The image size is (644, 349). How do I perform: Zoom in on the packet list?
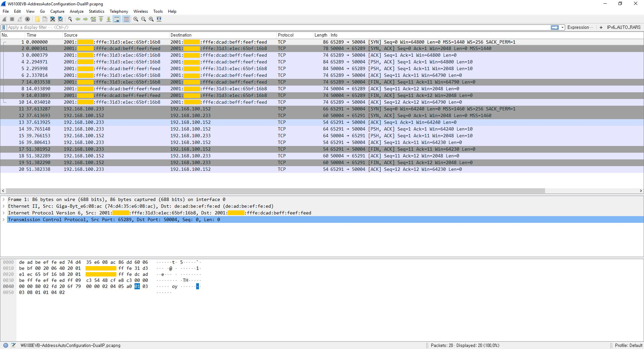[x=136, y=19]
